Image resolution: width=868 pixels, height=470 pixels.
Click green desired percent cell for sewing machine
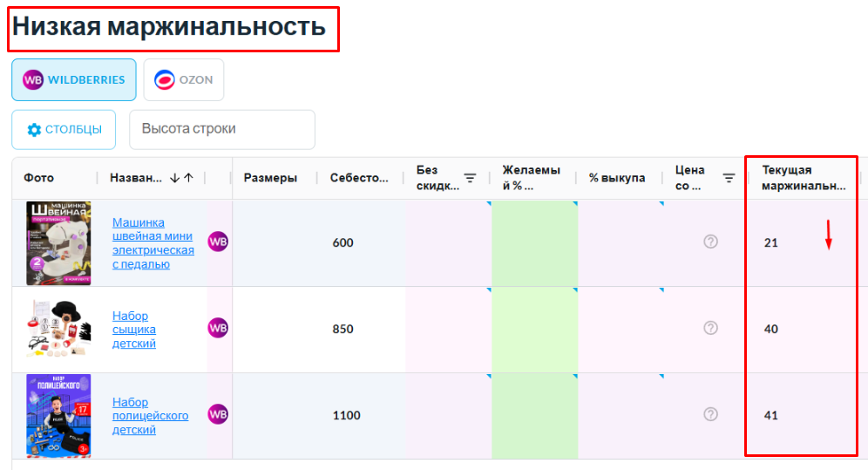pyautogui.click(x=533, y=243)
